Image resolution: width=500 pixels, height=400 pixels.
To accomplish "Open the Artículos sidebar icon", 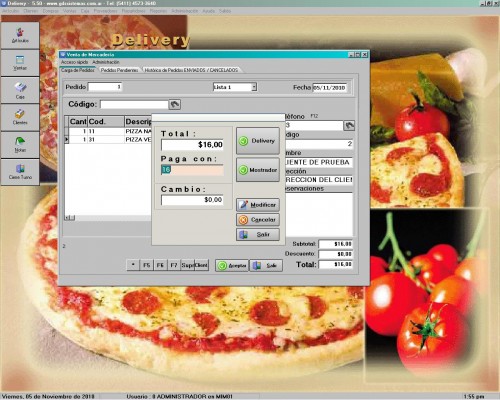I will [x=20, y=35].
